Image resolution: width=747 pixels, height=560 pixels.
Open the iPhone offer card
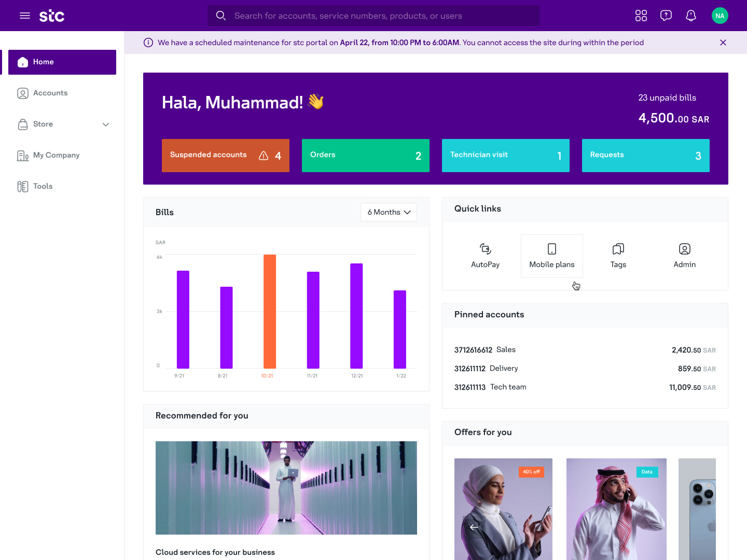point(697,509)
